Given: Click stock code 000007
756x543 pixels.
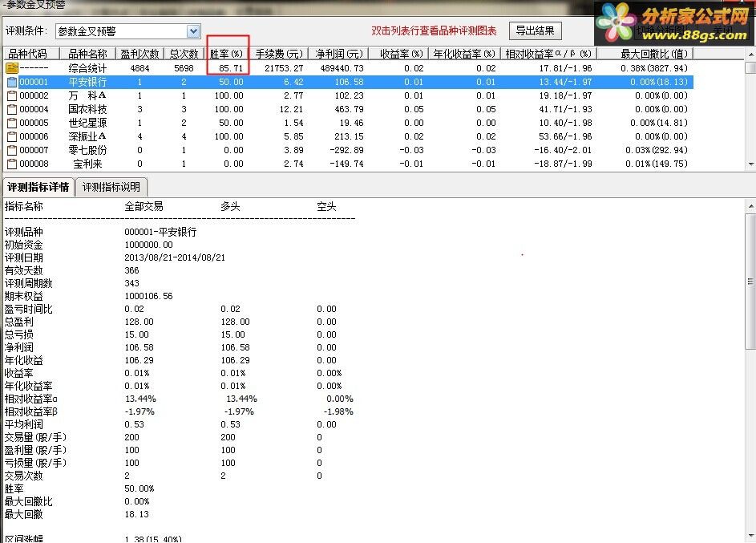Looking at the screenshot, I should pyautogui.click(x=34, y=150).
